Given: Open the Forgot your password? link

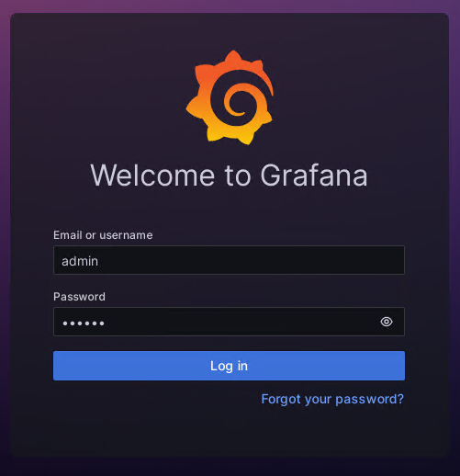Looking at the screenshot, I should pos(332,399).
